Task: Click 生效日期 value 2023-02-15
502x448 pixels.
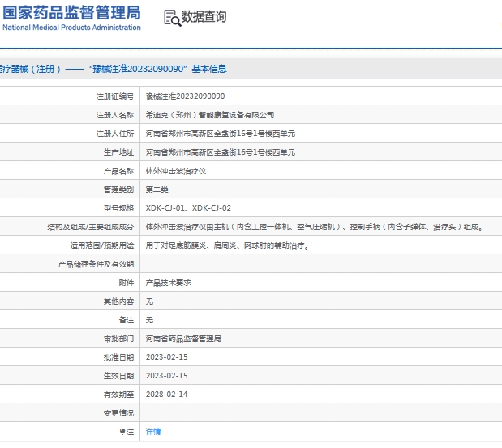Action: point(166,376)
